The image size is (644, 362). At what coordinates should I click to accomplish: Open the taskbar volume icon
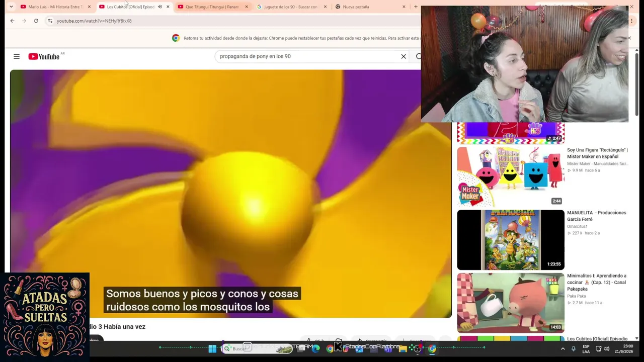pos(606,348)
